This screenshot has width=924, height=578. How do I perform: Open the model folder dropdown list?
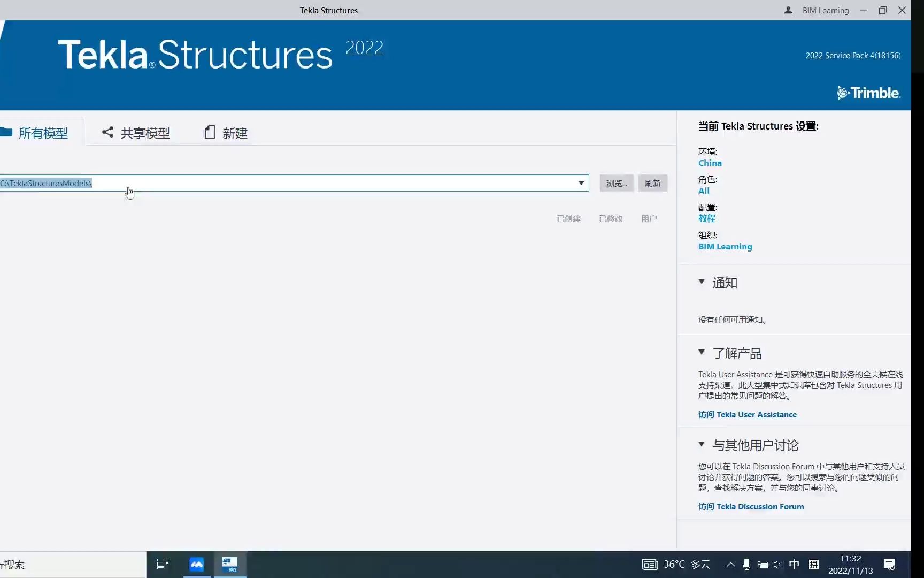point(581,183)
